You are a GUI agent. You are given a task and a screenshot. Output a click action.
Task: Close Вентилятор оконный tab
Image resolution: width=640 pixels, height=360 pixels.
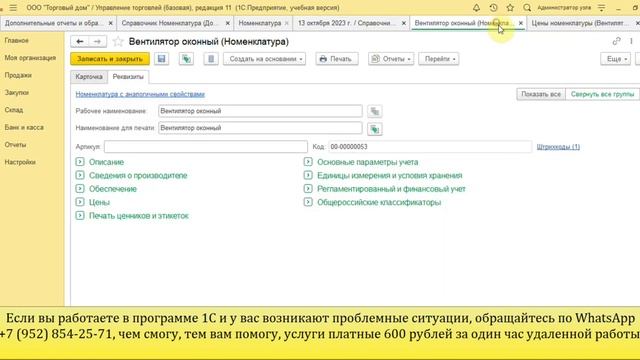click(520, 23)
